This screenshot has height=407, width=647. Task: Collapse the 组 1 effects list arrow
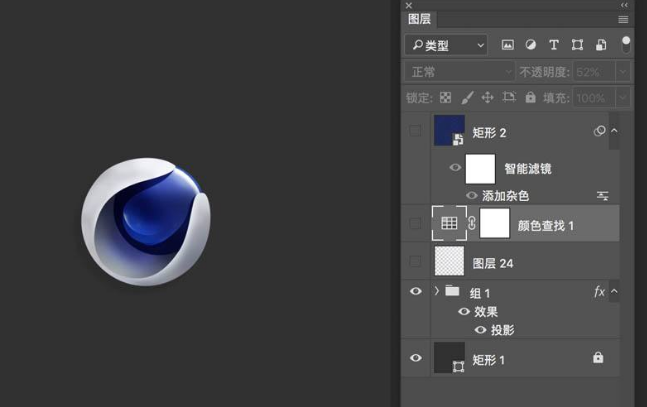tap(614, 291)
